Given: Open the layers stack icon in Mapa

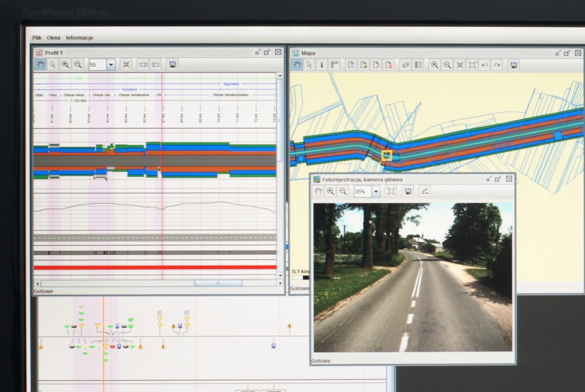Looking at the screenshot, I should tap(406, 65).
